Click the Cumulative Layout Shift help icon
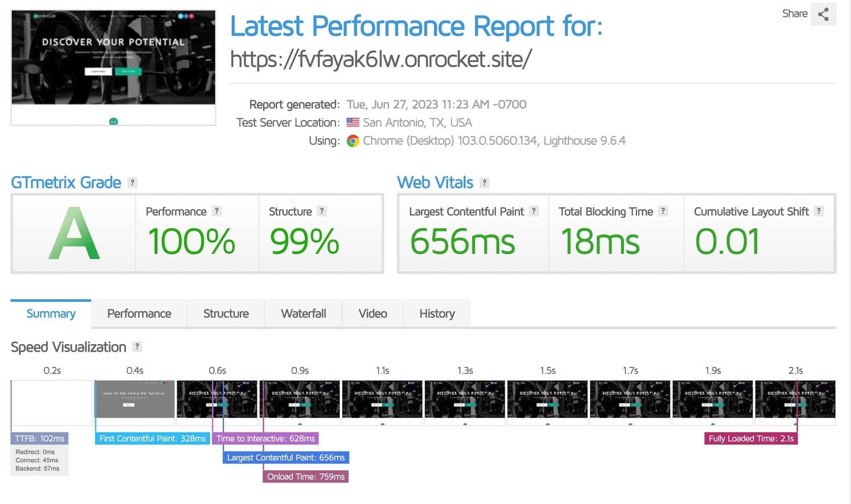 [x=819, y=211]
